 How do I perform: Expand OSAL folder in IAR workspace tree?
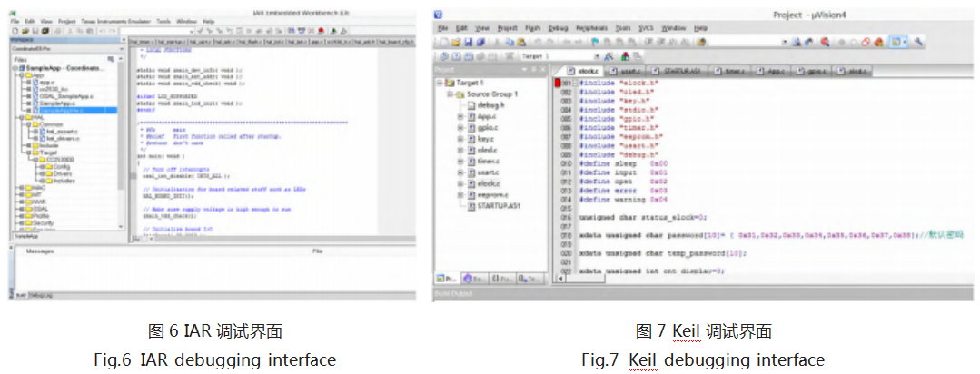pos(21,209)
